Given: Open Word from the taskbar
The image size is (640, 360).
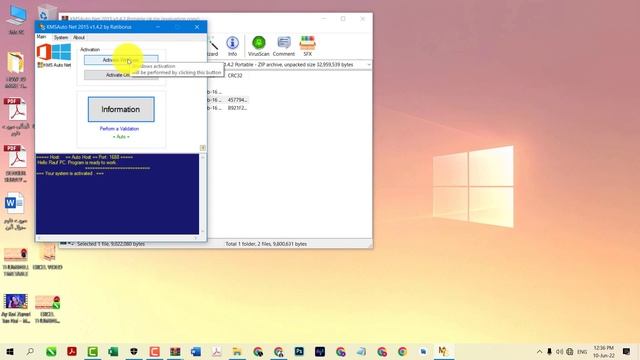Looking at the screenshot, I should click(196, 351).
